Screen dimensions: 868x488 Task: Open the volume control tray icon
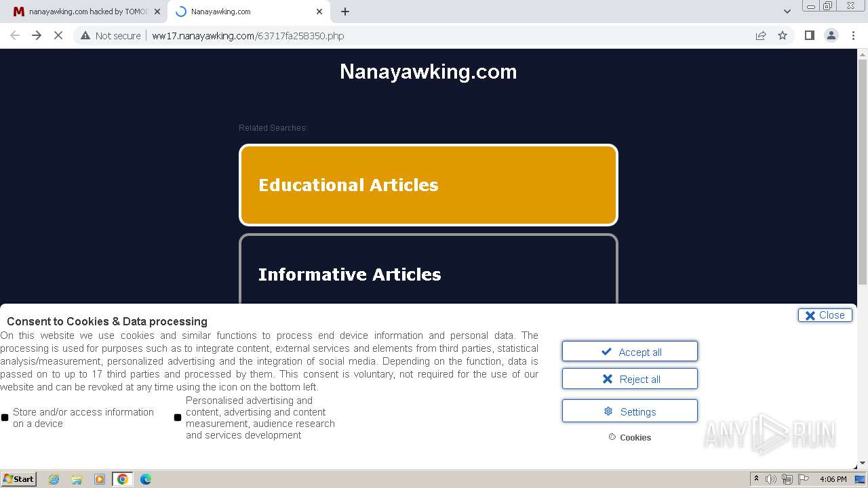point(771,479)
